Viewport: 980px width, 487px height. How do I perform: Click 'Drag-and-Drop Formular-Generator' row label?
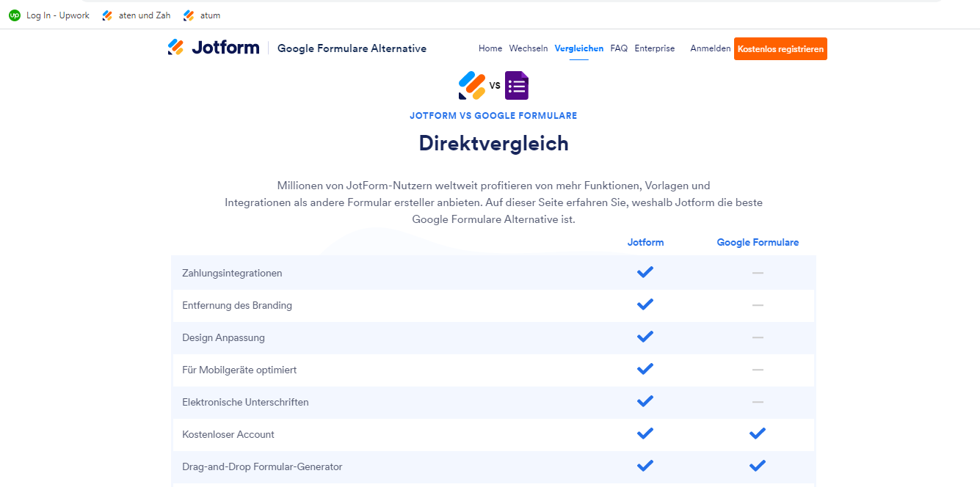262,466
